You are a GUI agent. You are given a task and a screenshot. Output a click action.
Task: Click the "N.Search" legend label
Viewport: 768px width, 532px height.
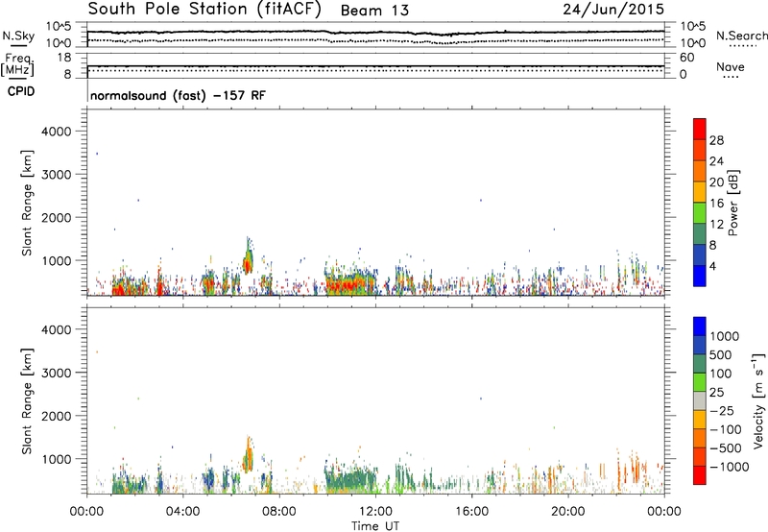[741, 36]
